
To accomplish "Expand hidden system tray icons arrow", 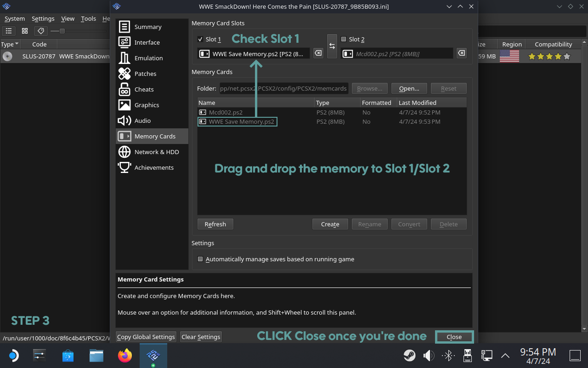I will point(505,355).
